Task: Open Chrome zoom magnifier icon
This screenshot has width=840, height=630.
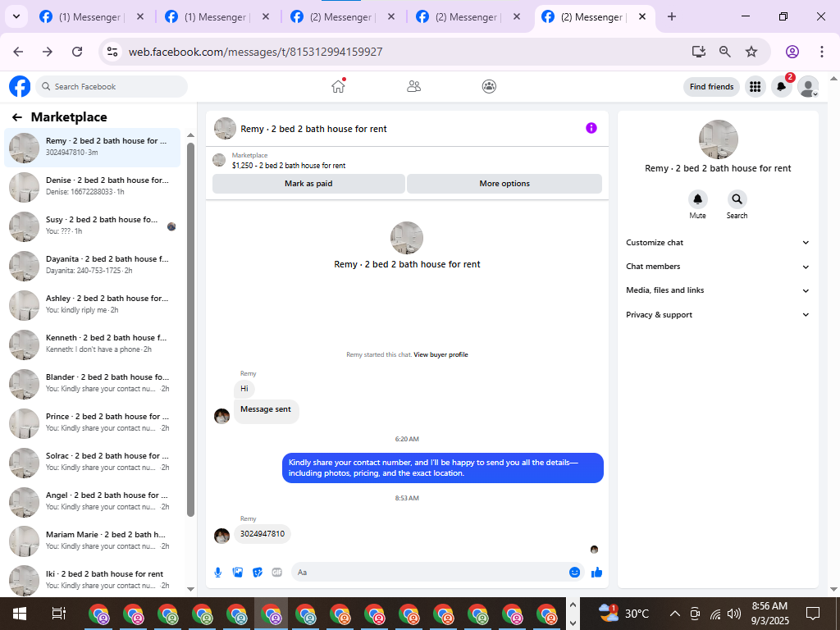Action: [725, 52]
